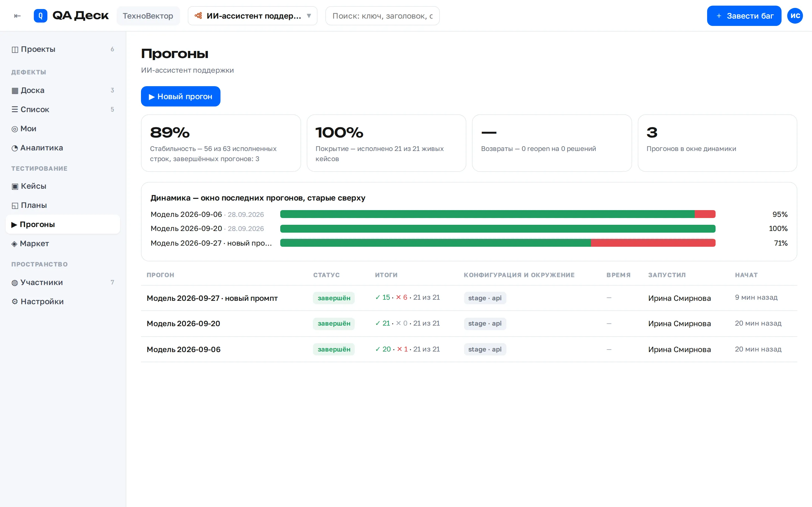Click the Новый прогон button

tap(180, 96)
